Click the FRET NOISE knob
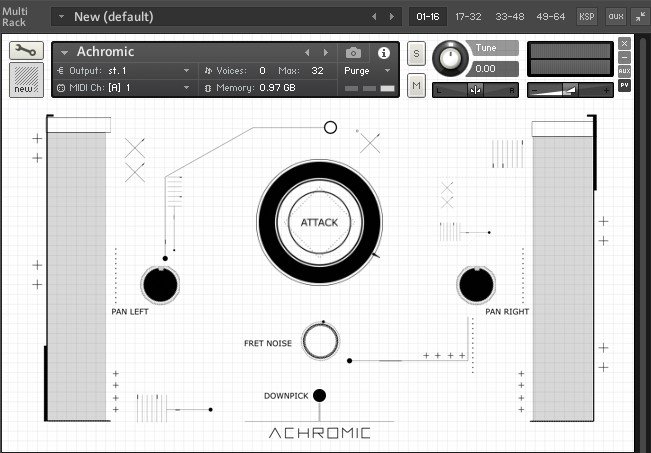 [x=320, y=341]
